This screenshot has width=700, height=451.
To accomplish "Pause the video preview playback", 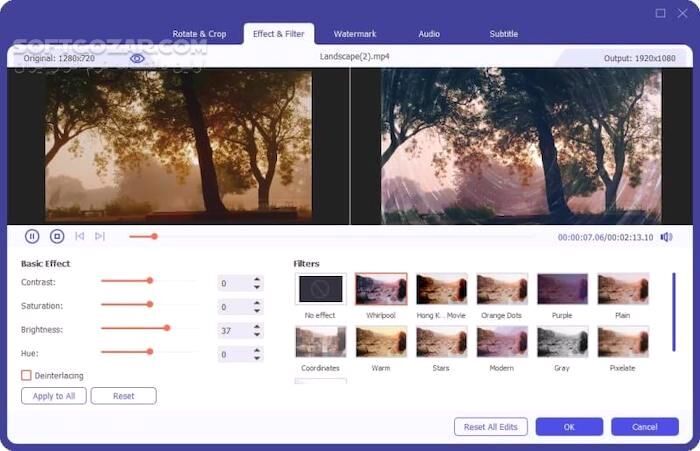I will [32, 236].
